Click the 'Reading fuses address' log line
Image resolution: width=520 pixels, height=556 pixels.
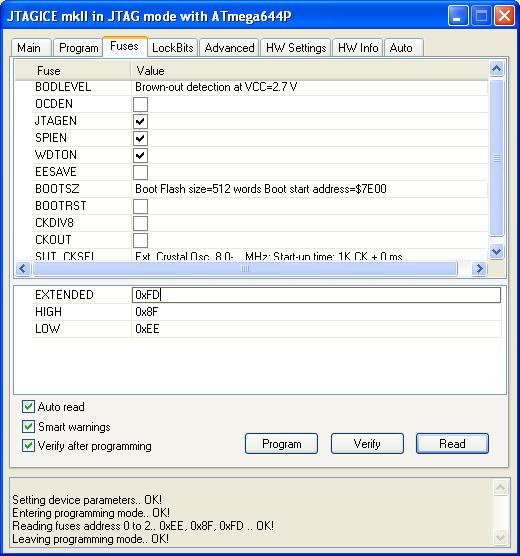143,526
